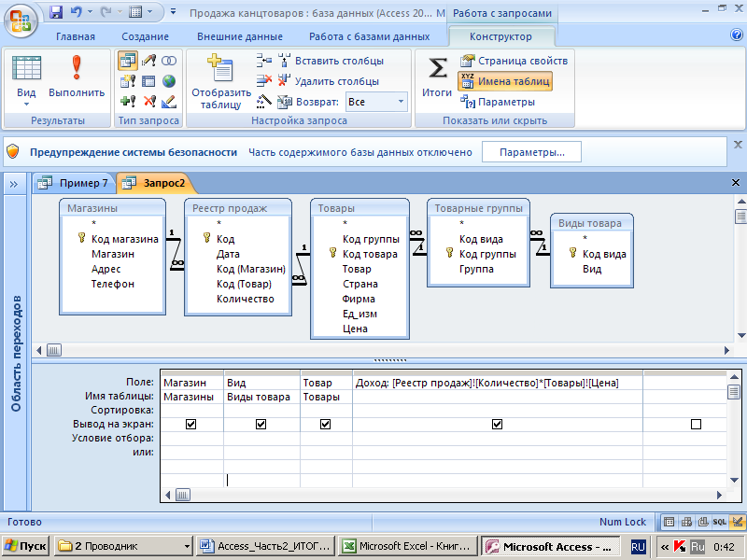Close the Запрос2 query document

click(736, 182)
